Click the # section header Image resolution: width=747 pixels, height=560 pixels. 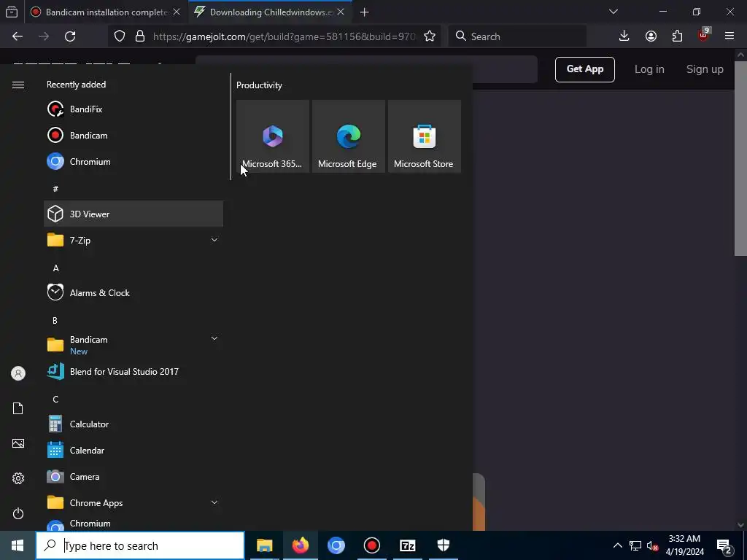pyautogui.click(x=55, y=189)
